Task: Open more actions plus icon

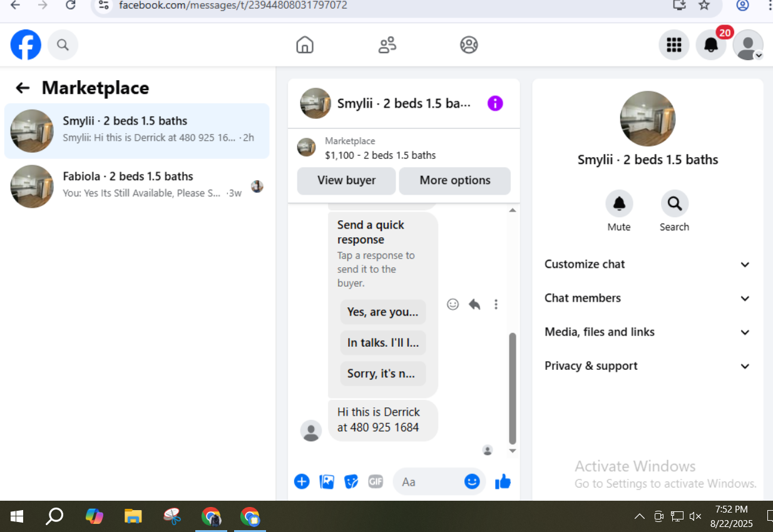Action: click(302, 481)
